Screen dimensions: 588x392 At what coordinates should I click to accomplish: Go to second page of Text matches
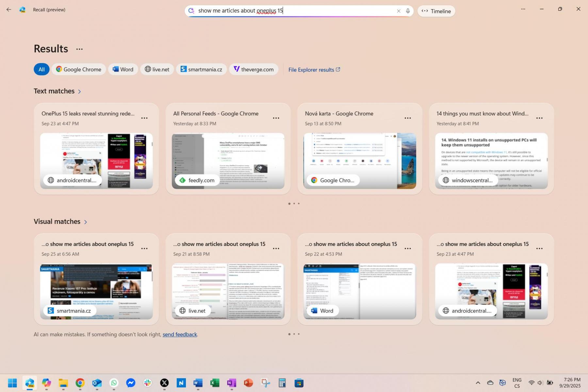[x=294, y=204]
